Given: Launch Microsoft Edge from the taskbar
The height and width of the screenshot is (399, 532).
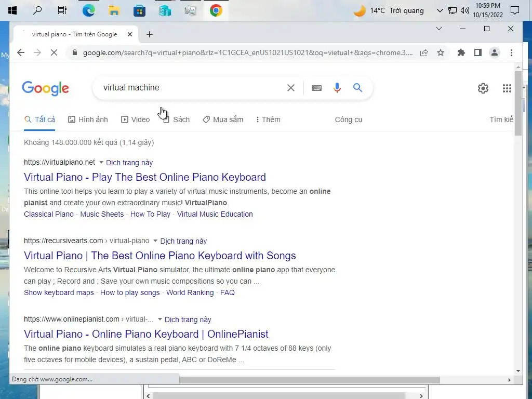Looking at the screenshot, I should pos(88,10).
